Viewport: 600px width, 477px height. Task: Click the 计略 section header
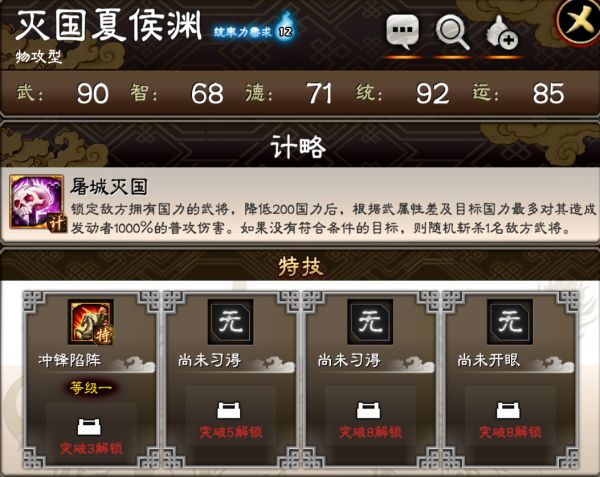tap(299, 147)
